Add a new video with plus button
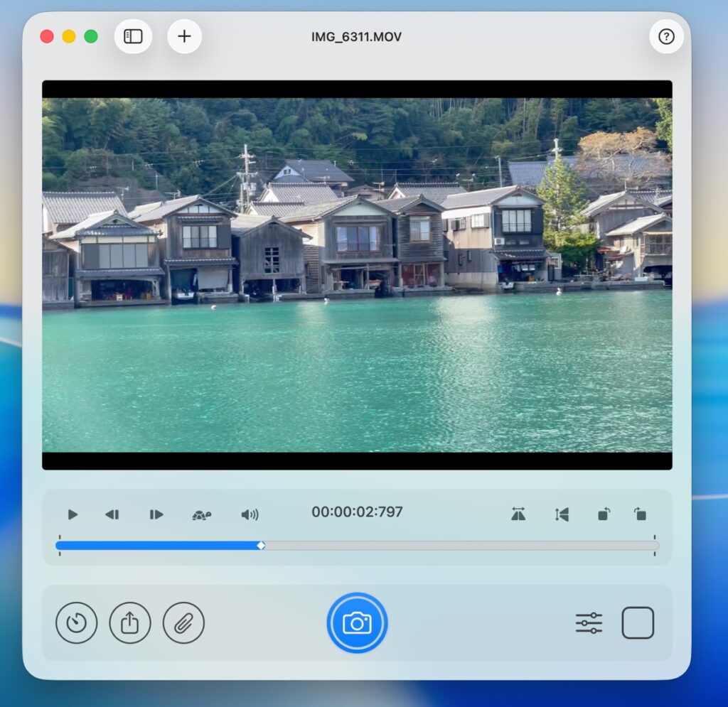728x707 pixels. pyautogui.click(x=184, y=36)
